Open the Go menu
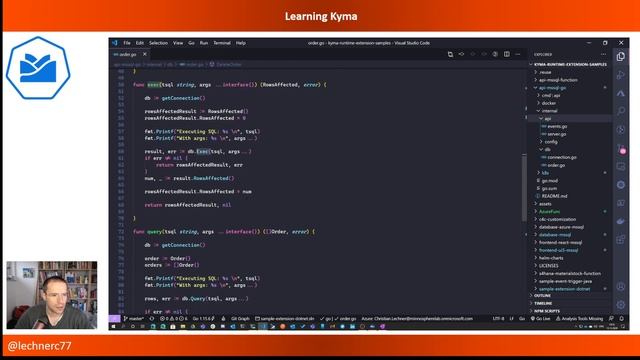Viewport: 640px width, 360px height. [191, 43]
